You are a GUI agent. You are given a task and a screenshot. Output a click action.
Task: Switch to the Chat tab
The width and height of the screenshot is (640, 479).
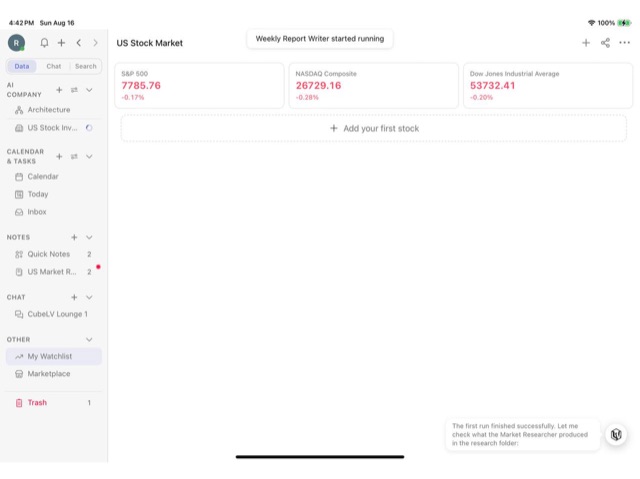[x=53, y=66]
